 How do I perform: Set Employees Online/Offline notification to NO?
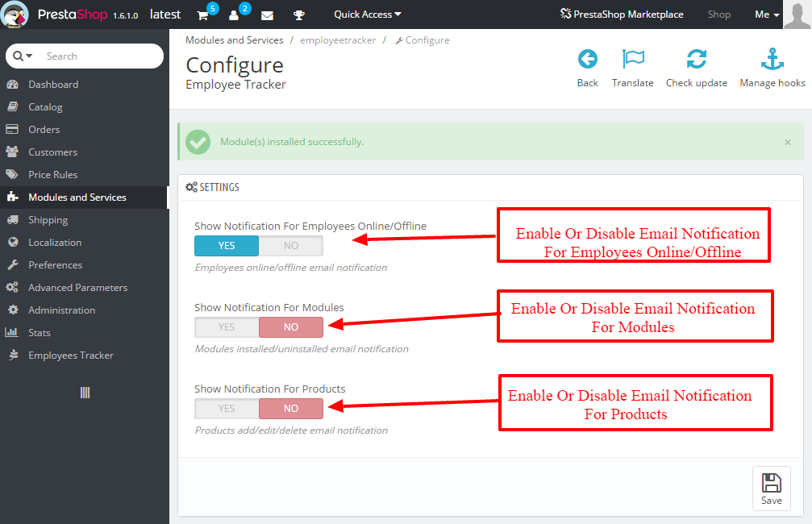point(291,246)
